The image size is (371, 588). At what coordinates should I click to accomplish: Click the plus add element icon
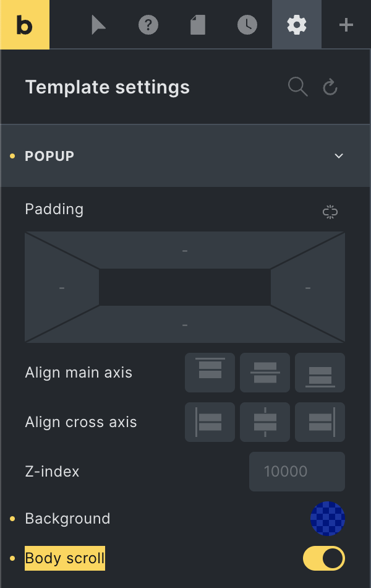tap(346, 25)
